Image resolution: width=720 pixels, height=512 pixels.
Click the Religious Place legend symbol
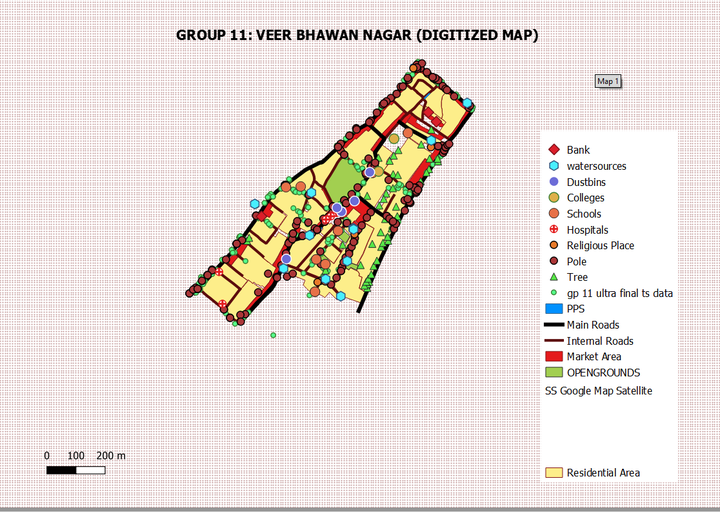(x=553, y=246)
